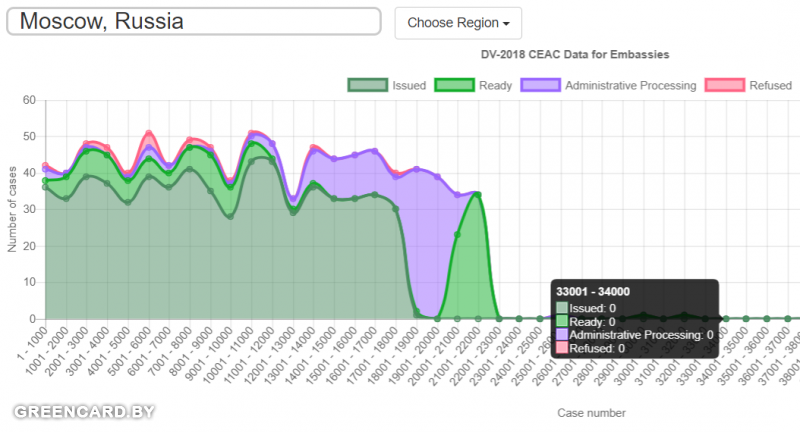Click the Moscow, Russia search field

pyautogui.click(x=193, y=22)
